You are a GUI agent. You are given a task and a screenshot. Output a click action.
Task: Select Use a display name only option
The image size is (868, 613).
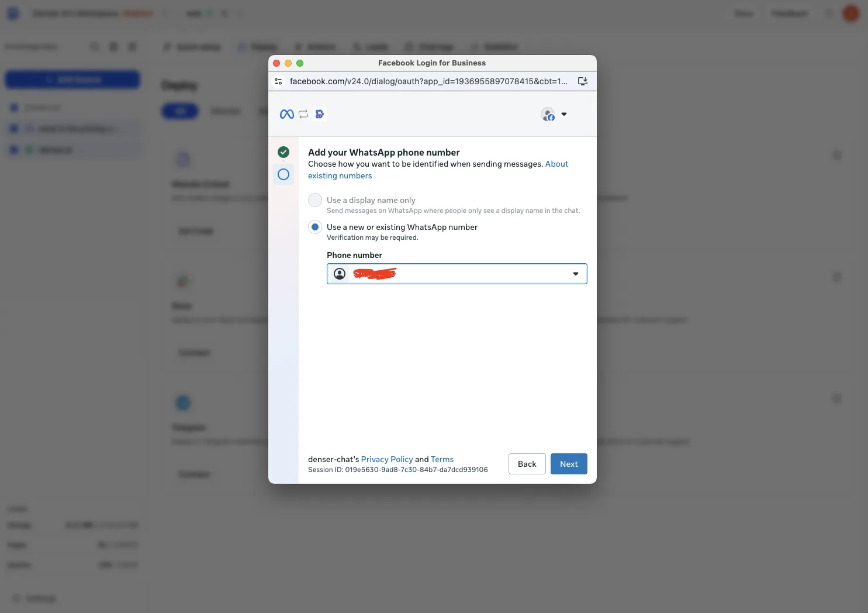[315, 200]
